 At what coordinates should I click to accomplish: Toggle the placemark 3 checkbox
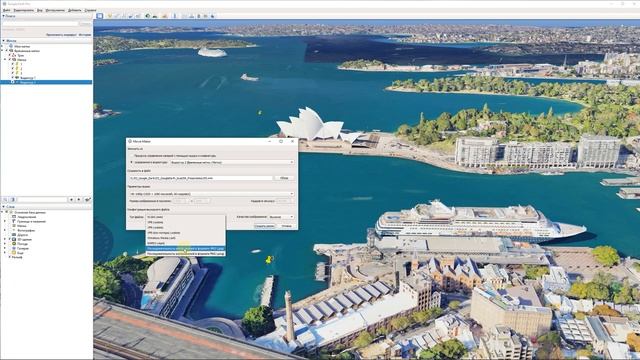13,73
